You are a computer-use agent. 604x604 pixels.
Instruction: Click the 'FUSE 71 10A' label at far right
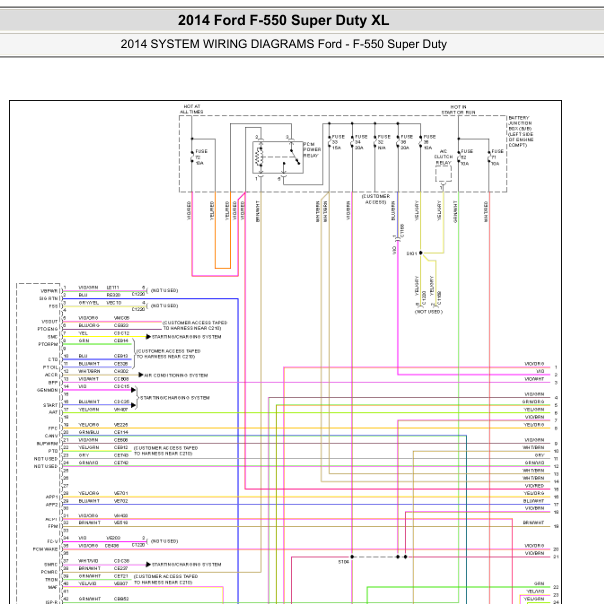pyautogui.click(x=497, y=157)
